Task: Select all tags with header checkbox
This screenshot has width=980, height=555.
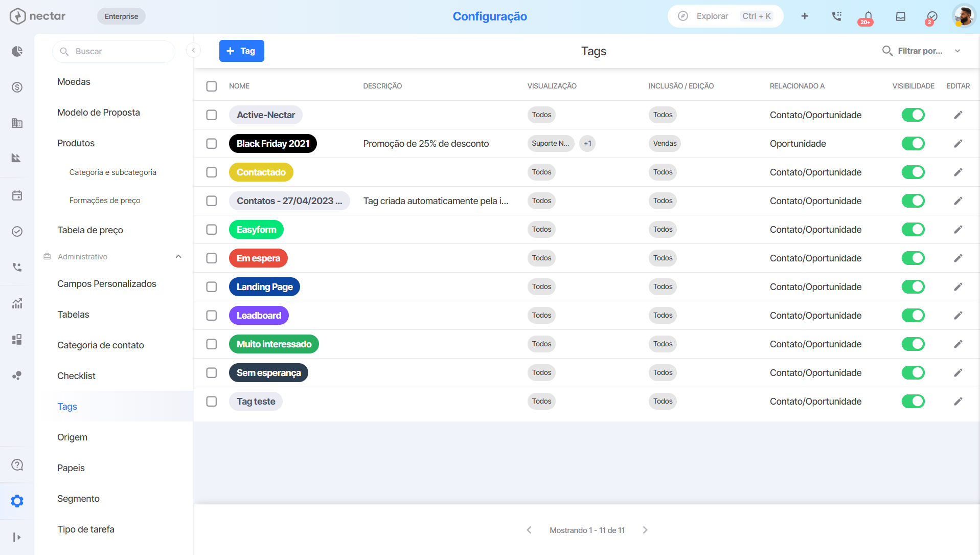Action: (x=211, y=86)
